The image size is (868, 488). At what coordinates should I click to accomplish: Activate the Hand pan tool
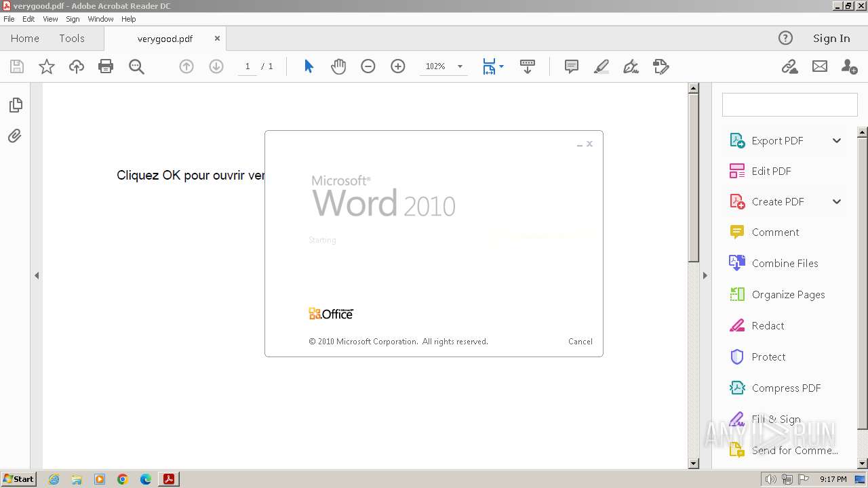[x=338, y=66]
